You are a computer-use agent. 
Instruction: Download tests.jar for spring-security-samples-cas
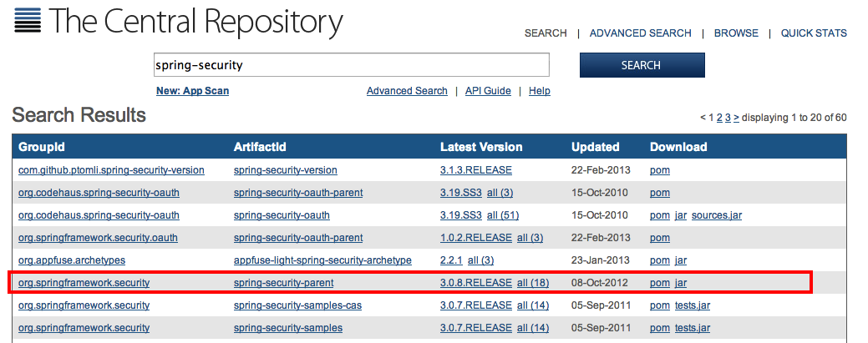693,305
